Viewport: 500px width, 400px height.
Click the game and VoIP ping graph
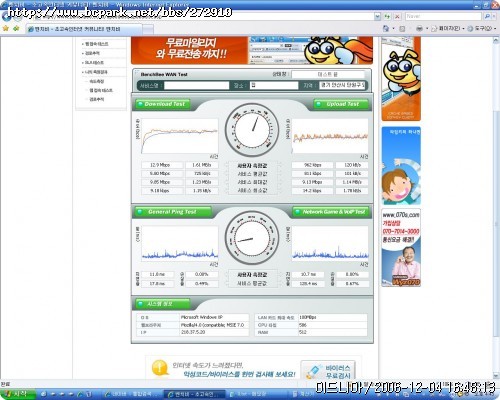[330, 244]
